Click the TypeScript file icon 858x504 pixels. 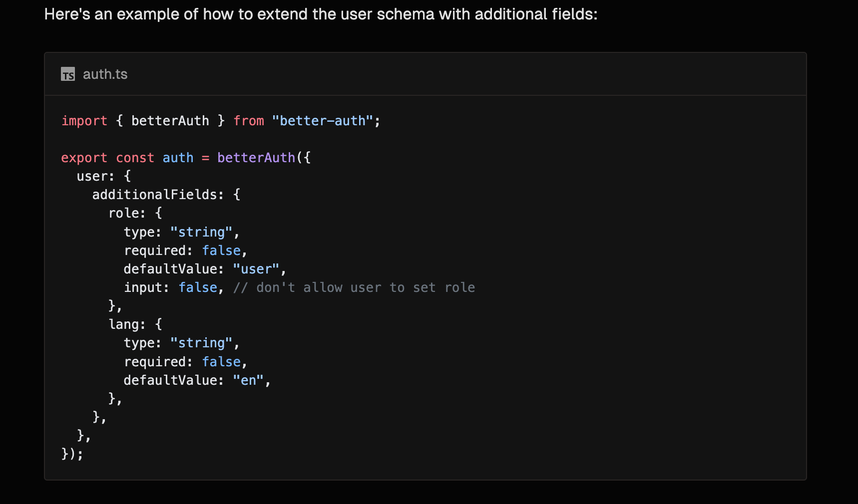click(x=68, y=74)
